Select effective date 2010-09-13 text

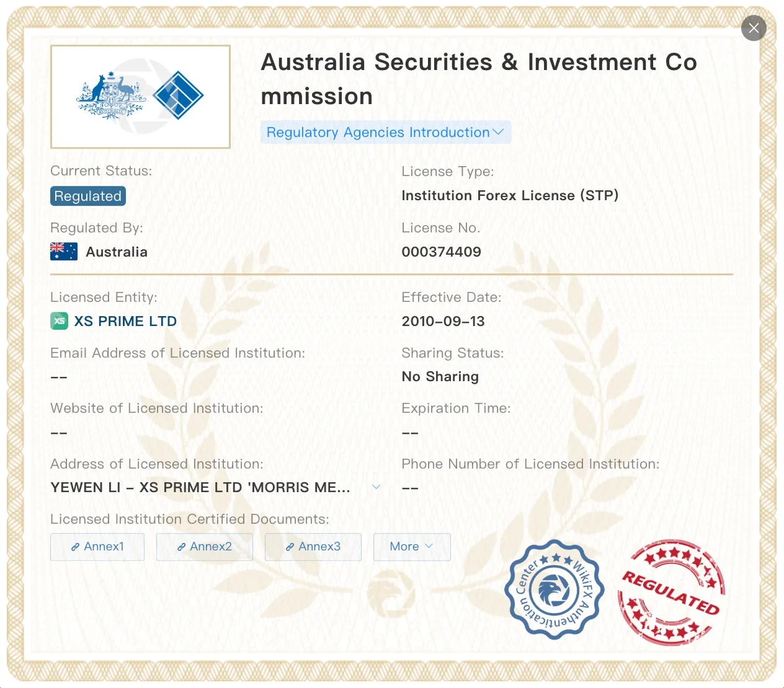click(443, 321)
